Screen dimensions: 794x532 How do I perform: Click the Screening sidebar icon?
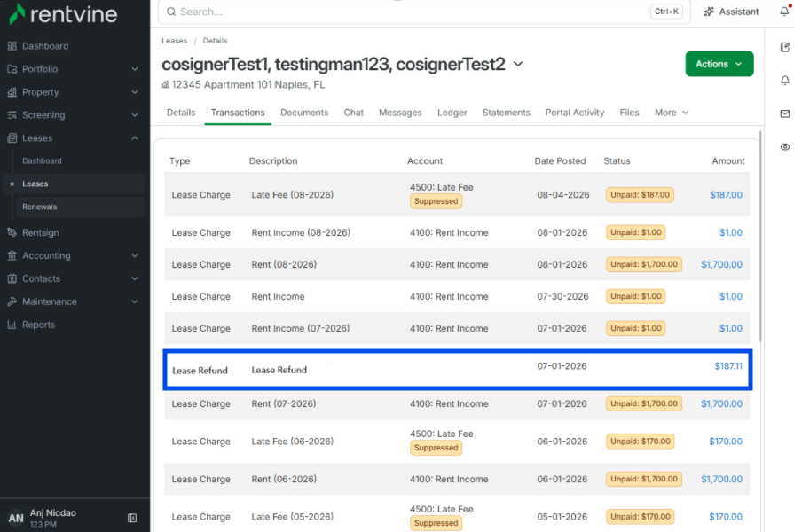[x=12, y=115]
